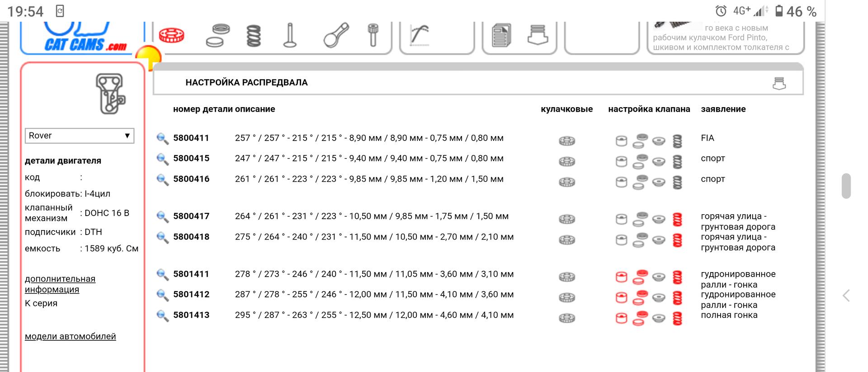868x372 pixels.
Task: Open the rocker arm category icon
Action: point(336,35)
